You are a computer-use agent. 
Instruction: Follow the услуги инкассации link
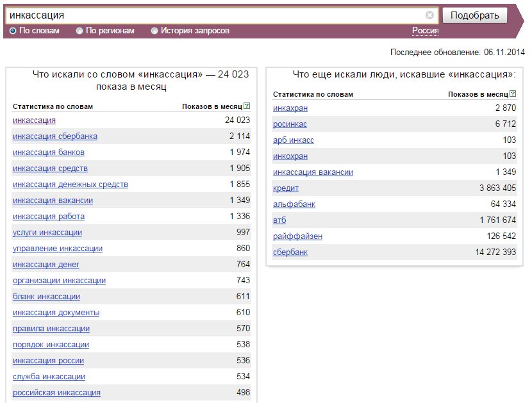[x=47, y=233]
